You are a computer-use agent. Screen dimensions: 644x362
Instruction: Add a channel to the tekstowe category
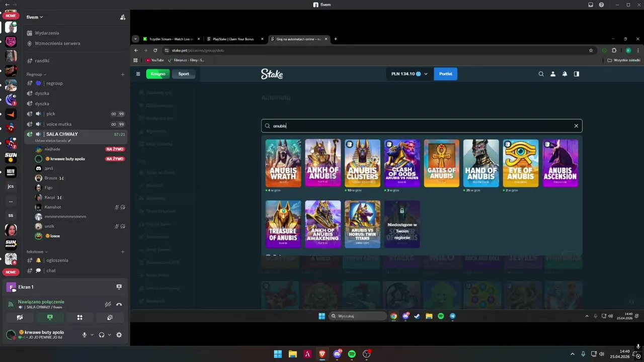tap(123, 251)
